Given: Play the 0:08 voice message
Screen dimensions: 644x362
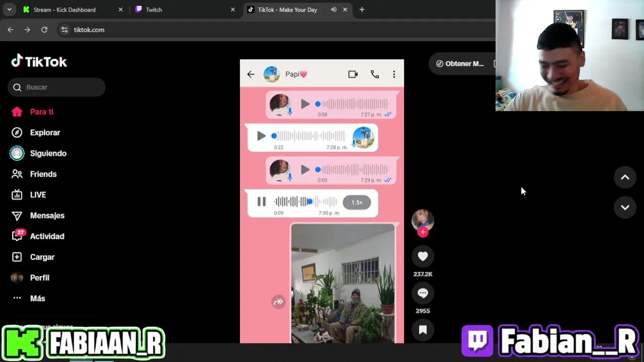Looking at the screenshot, I should (305, 104).
